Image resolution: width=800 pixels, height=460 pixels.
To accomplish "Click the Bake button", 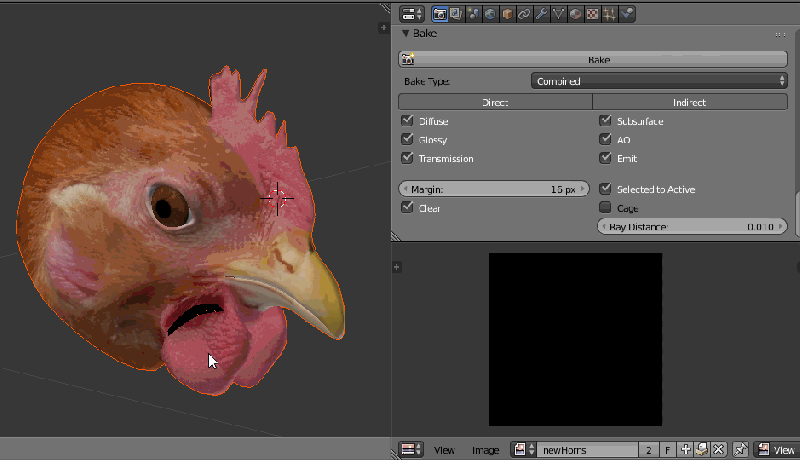I will click(593, 60).
